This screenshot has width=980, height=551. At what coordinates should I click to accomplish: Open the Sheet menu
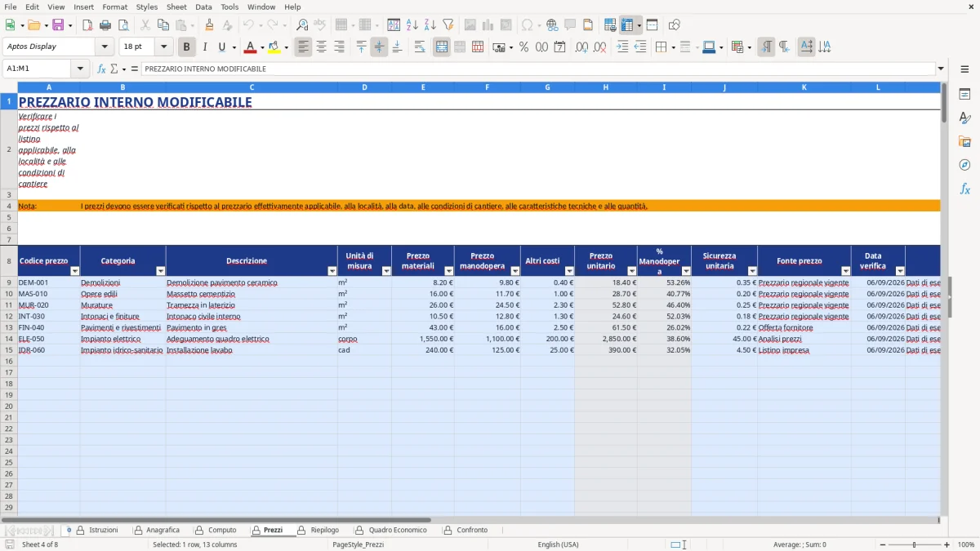(176, 7)
